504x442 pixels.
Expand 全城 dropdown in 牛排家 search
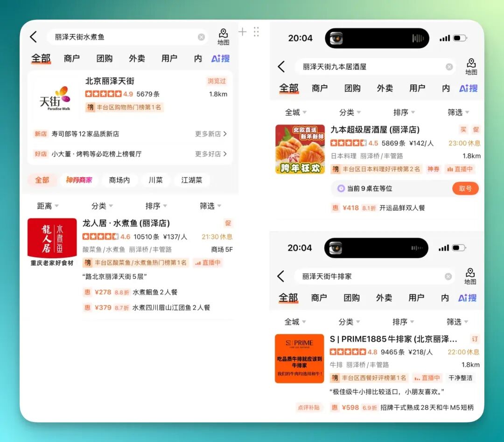click(295, 322)
